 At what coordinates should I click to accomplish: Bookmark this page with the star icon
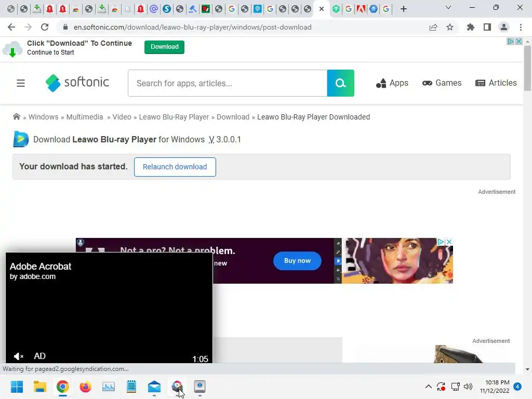pyautogui.click(x=450, y=27)
